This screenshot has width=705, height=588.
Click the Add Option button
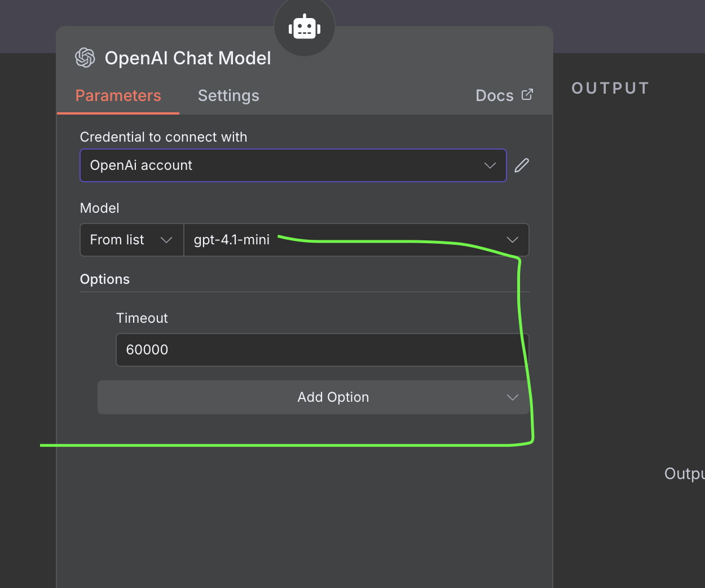313,398
